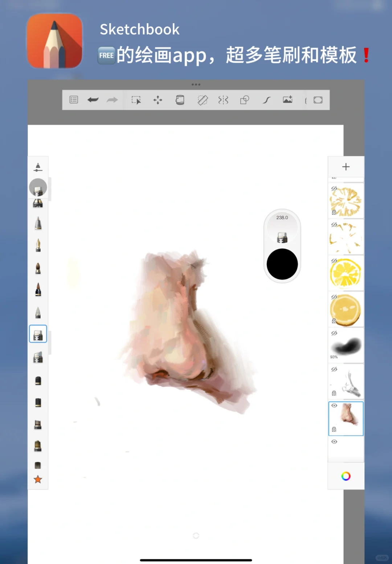392x564 pixels.
Task: Open favorite brushes orange star
Action: tap(38, 479)
